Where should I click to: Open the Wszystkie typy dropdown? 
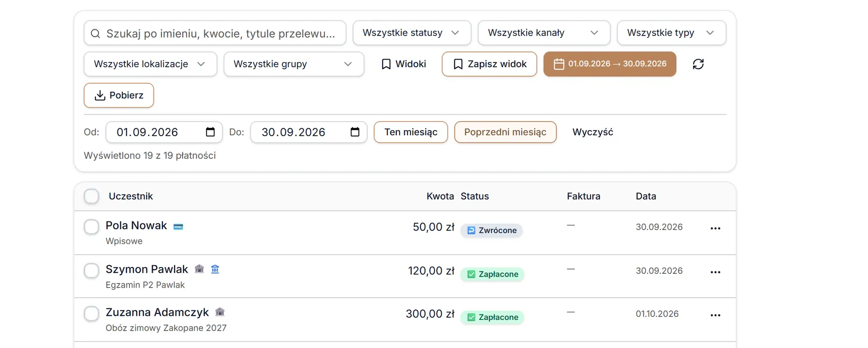[x=671, y=33]
